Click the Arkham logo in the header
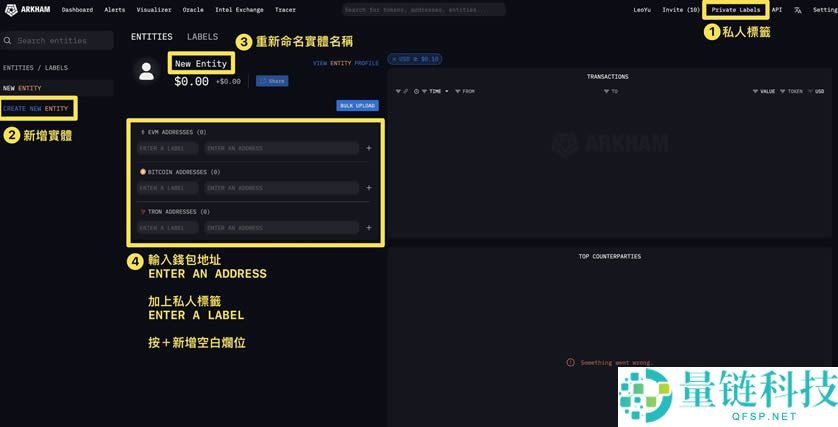 pyautogui.click(x=27, y=10)
